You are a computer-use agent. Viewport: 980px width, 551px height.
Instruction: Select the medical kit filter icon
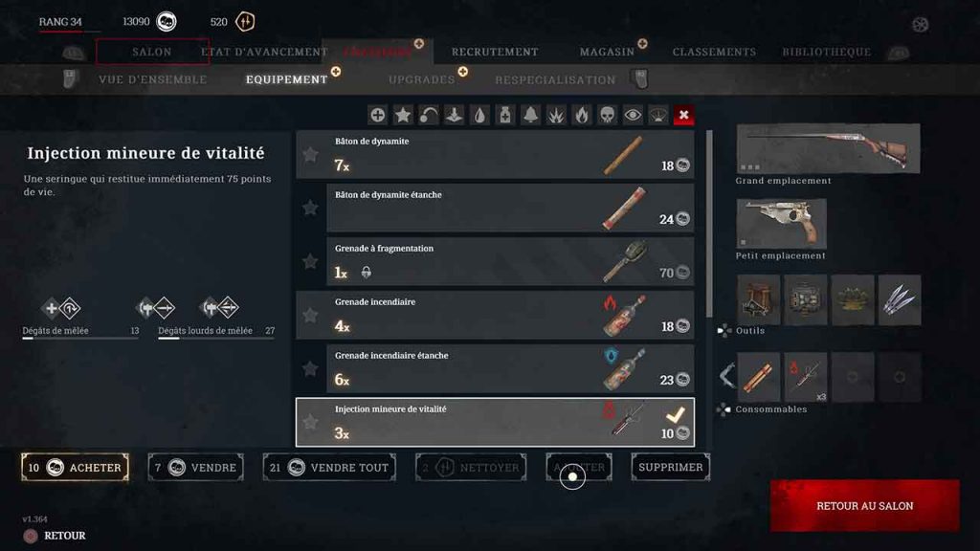(x=505, y=115)
